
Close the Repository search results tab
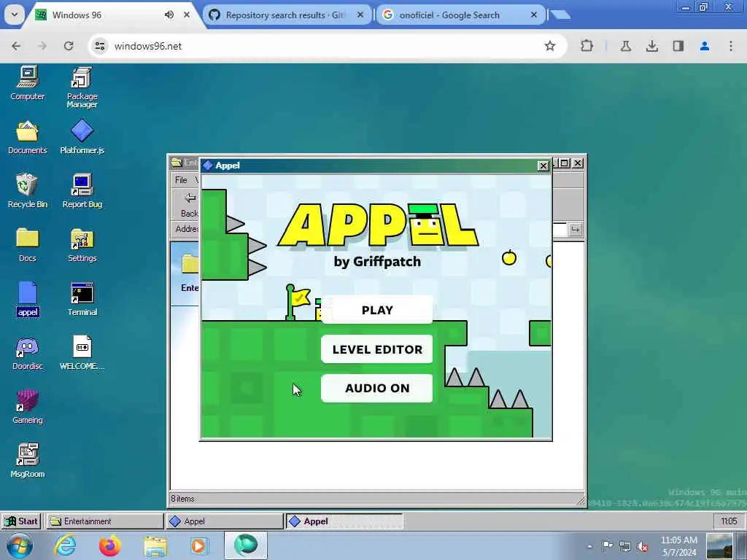[x=360, y=15]
